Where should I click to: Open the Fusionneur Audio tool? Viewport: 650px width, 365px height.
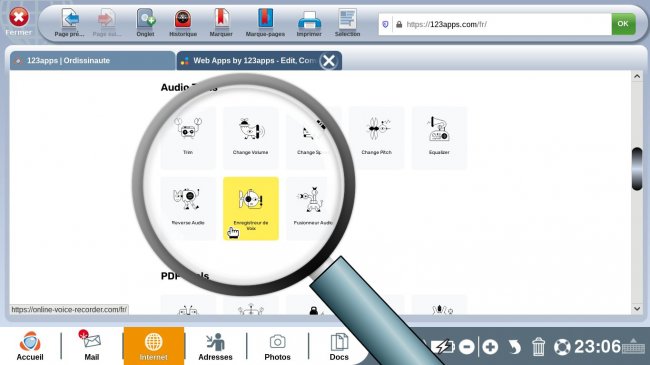pos(313,208)
